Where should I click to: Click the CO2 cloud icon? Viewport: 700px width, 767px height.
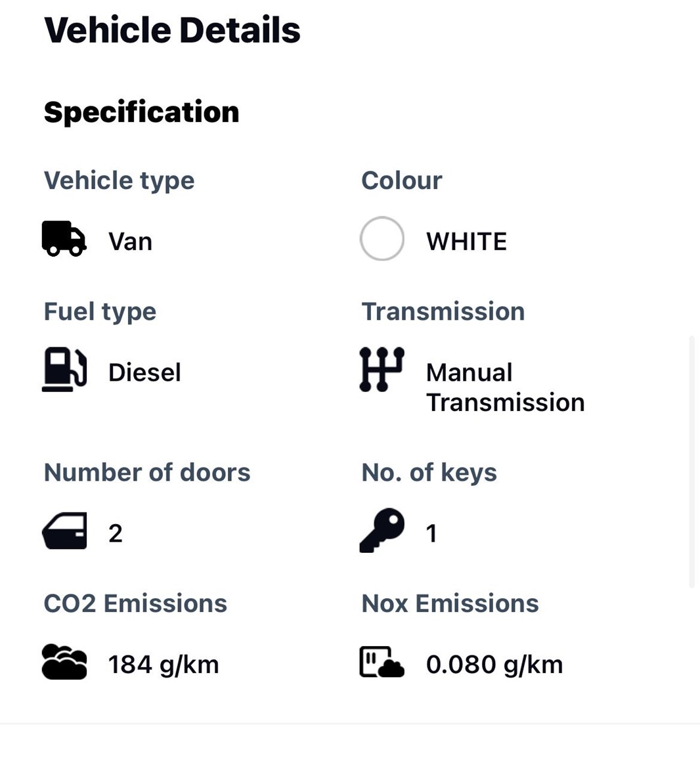[64, 662]
